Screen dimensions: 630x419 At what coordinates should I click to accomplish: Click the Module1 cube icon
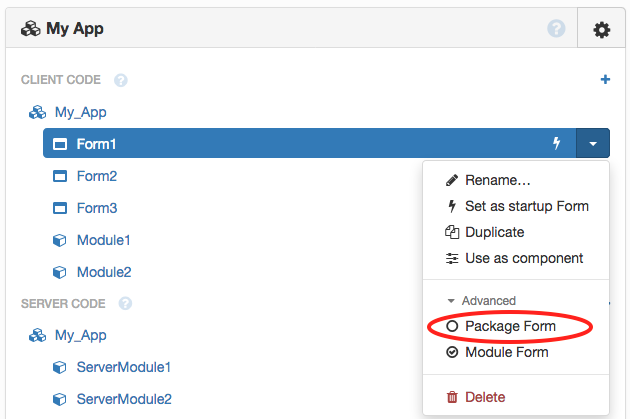59,240
